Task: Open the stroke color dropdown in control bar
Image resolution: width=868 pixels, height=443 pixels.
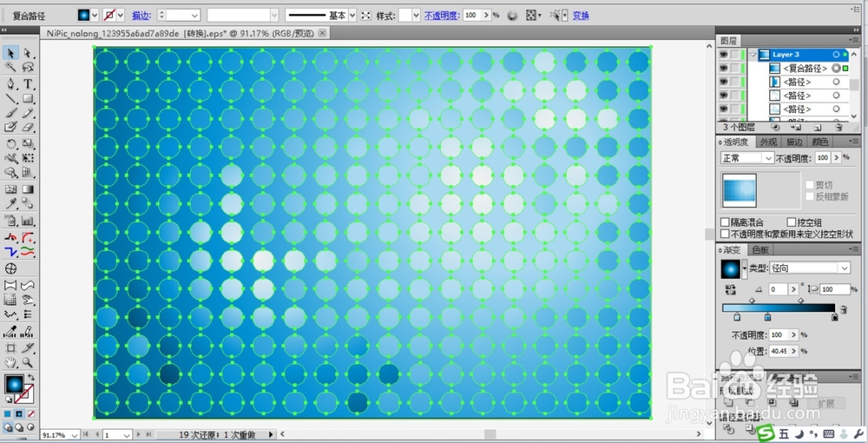Action: [121, 16]
